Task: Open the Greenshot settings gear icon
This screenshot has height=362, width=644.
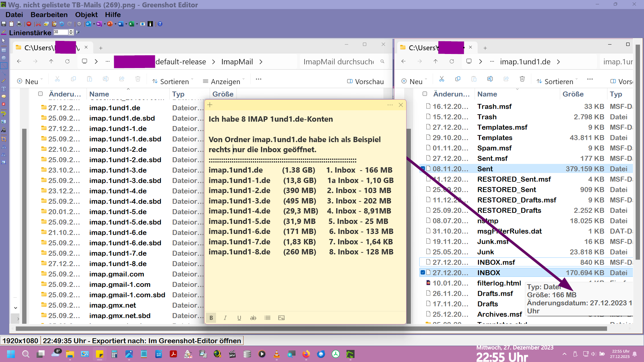Action: (79, 24)
